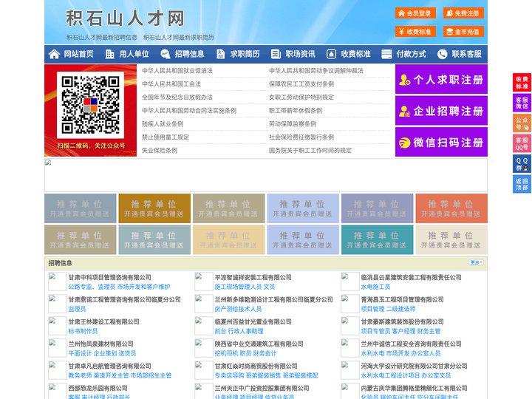
Task: Open 职工带薪年休假条例 link
Action: 296,111
